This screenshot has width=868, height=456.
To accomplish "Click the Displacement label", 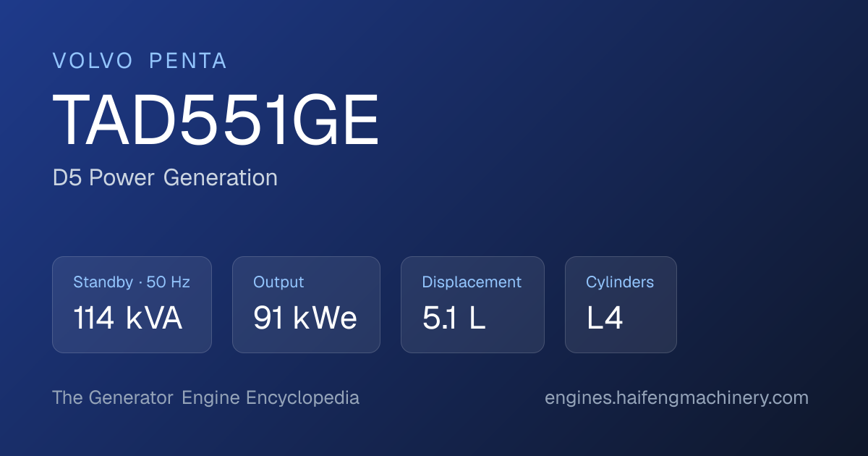I will (472, 282).
